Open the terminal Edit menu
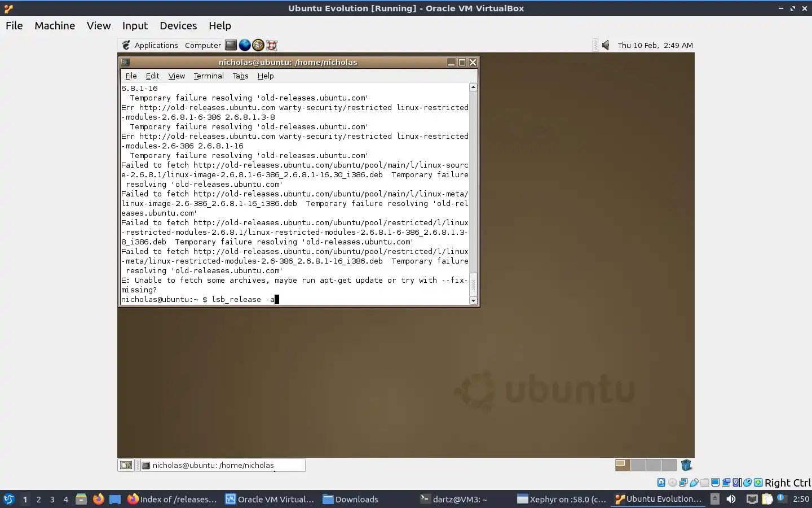The image size is (812, 508). point(152,76)
